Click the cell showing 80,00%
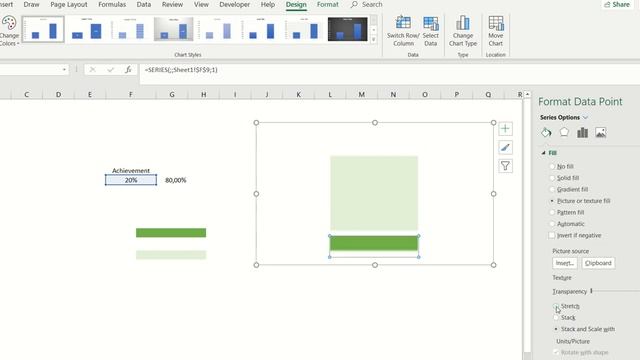Viewport: 640px width, 360px height. click(176, 180)
